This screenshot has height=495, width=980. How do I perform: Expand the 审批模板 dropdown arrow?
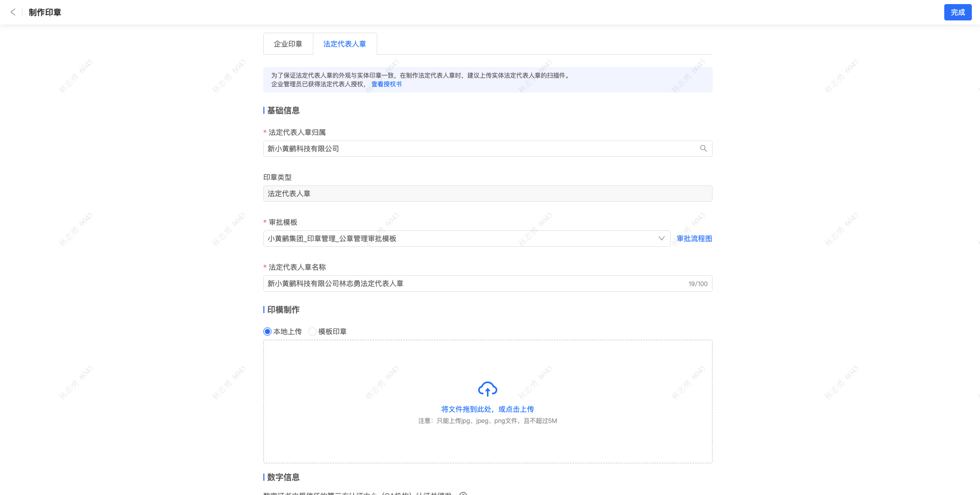click(661, 239)
